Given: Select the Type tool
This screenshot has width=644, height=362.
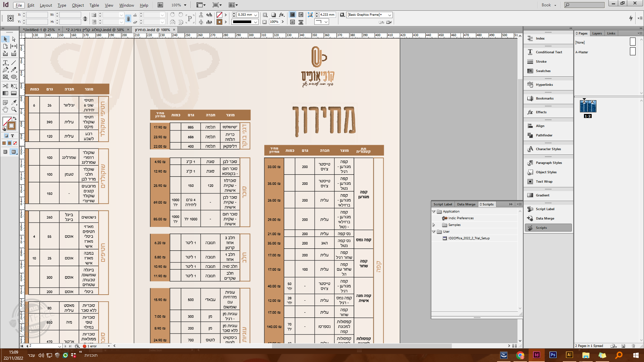Looking at the screenshot, I should [5, 63].
